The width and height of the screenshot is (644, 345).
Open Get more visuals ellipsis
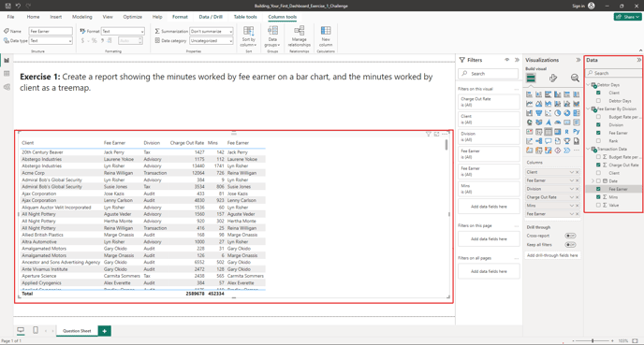pos(577,151)
